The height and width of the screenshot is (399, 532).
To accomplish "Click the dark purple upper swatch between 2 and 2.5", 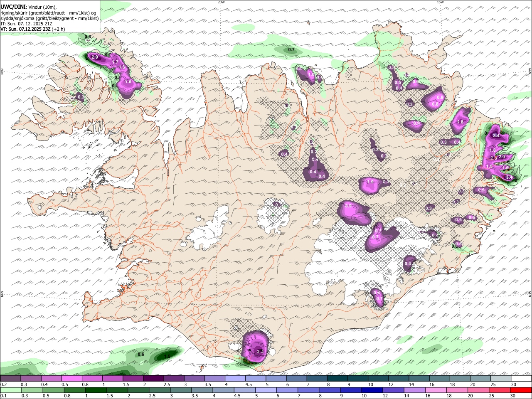I will (x=153, y=379).
